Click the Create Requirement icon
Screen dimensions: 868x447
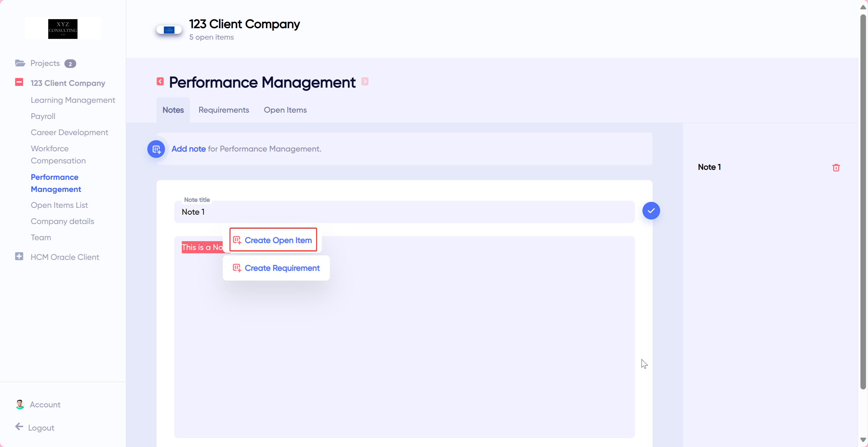point(237,268)
